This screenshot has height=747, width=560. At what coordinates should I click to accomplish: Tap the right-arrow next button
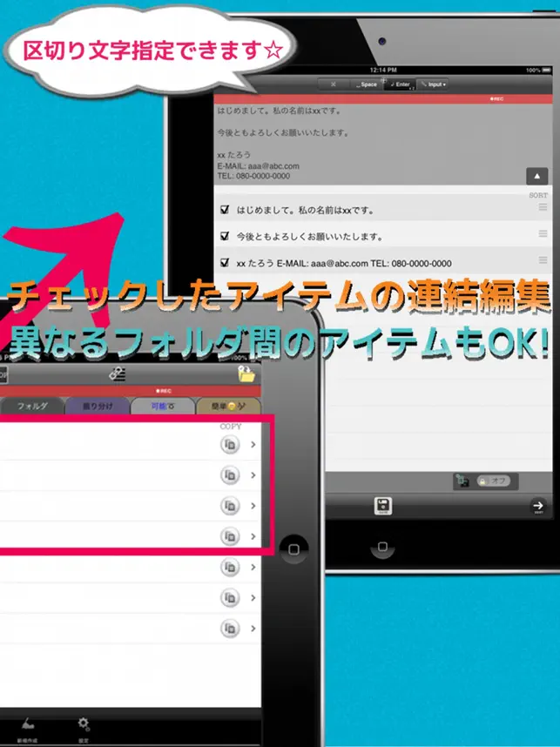click(538, 506)
